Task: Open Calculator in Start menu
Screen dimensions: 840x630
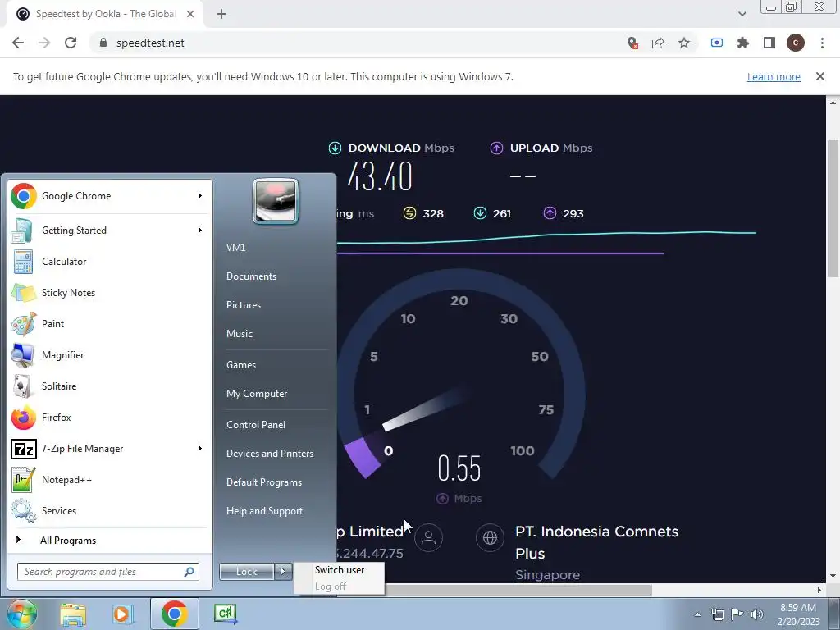Action: coord(107,262)
